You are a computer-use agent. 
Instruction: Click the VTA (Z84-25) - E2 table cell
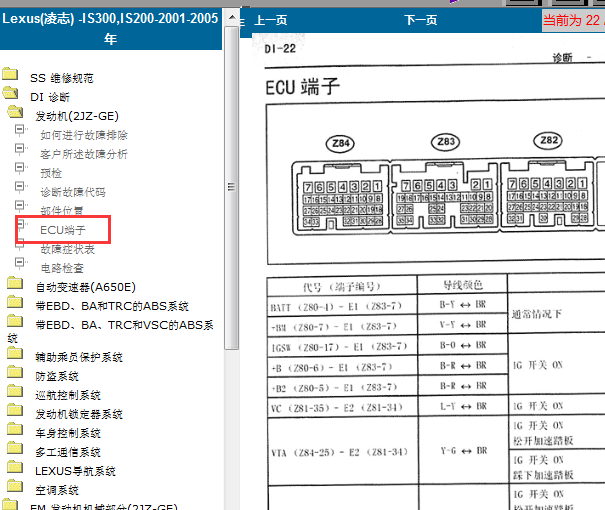coord(343,452)
